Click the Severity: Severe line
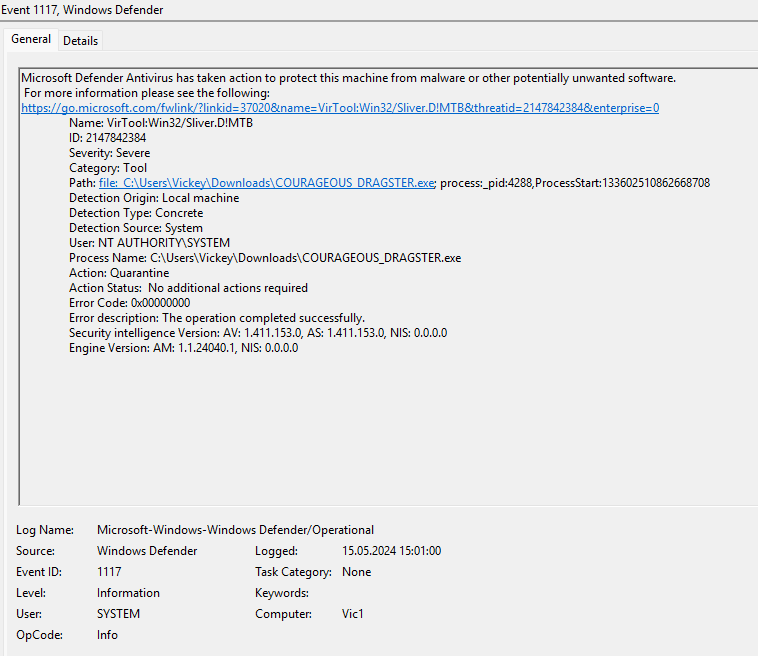The image size is (758, 656). point(109,153)
